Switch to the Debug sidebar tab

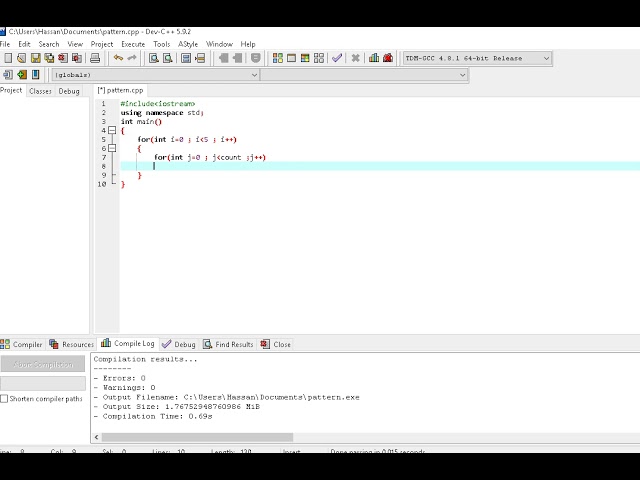[x=69, y=91]
